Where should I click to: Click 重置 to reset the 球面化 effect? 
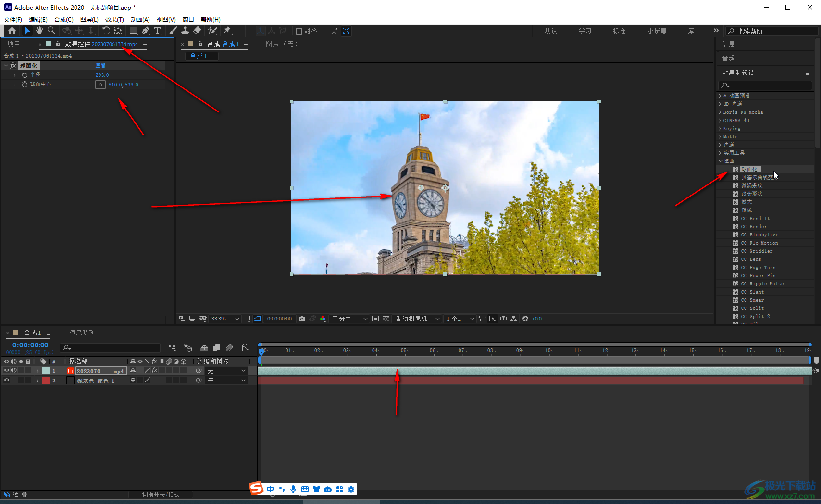click(100, 66)
